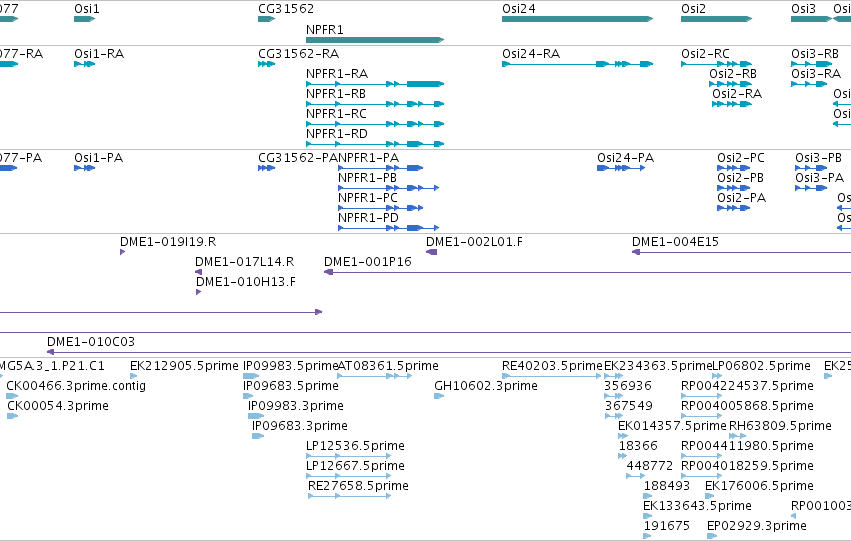The width and height of the screenshot is (851, 541).
Task: Click the EK212905.5prime EST label
Action: click(x=185, y=366)
